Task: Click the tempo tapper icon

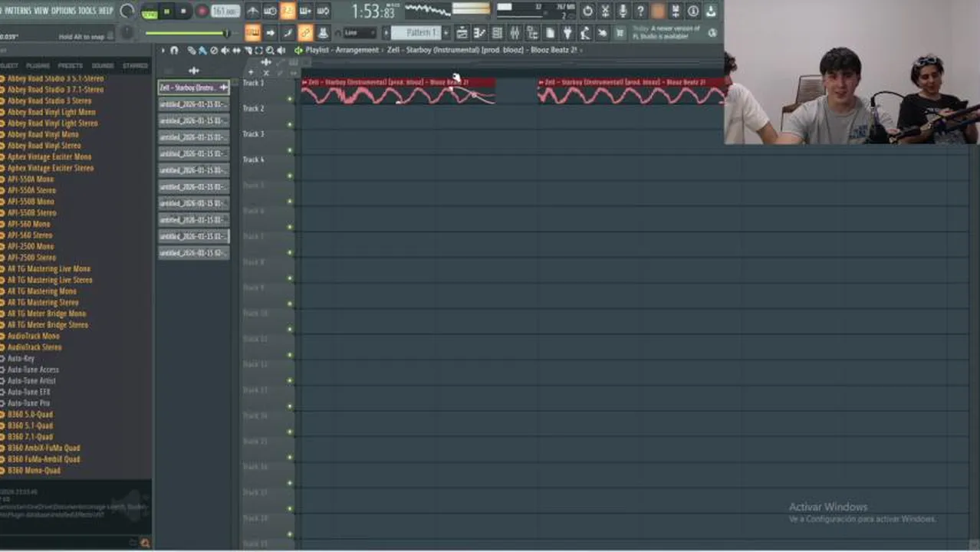Action: click(585, 33)
